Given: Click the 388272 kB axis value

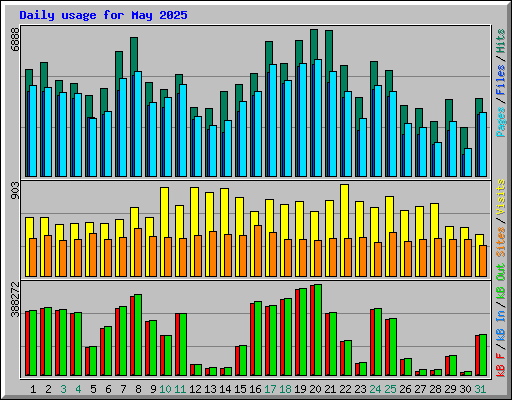Looking at the screenshot, I should pos(15,300).
